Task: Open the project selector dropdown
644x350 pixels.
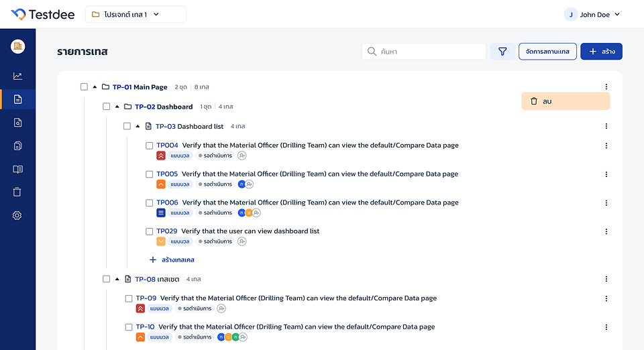Action: (x=136, y=14)
